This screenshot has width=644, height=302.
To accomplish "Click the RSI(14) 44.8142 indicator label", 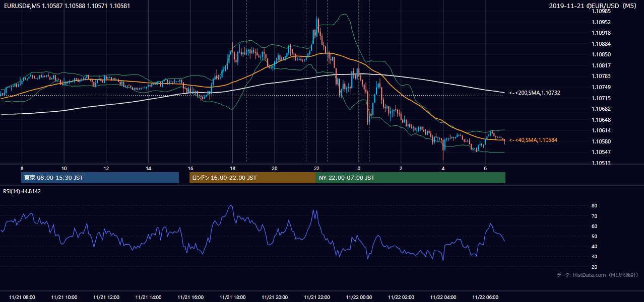I will point(22,191).
